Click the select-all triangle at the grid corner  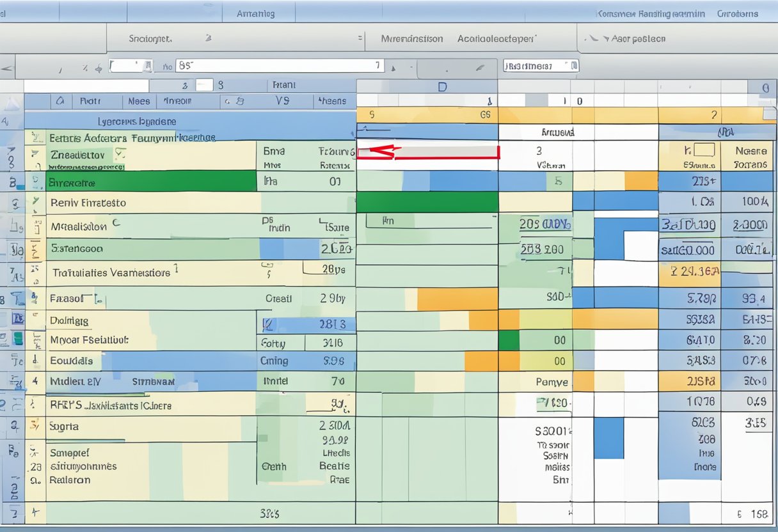[x=12, y=102]
